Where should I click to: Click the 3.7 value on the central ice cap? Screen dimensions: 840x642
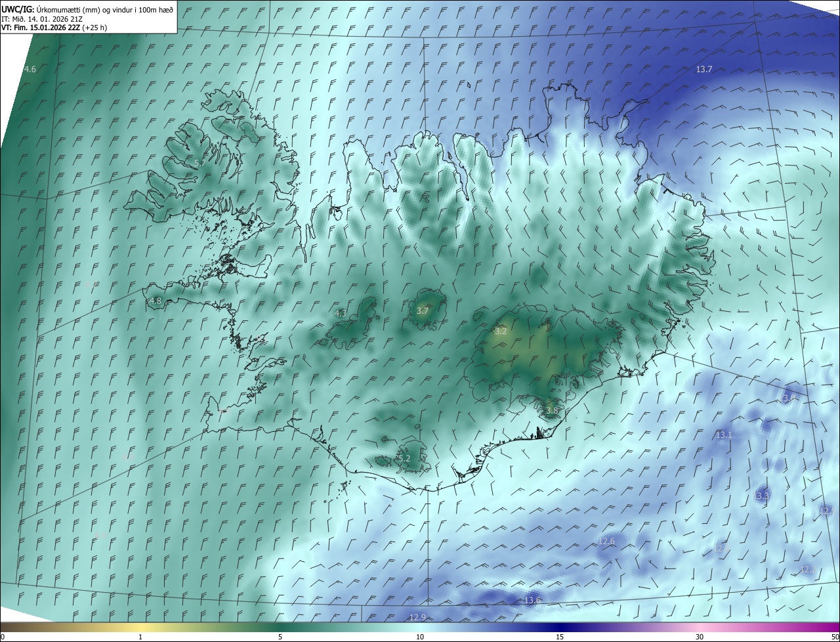pos(423,310)
